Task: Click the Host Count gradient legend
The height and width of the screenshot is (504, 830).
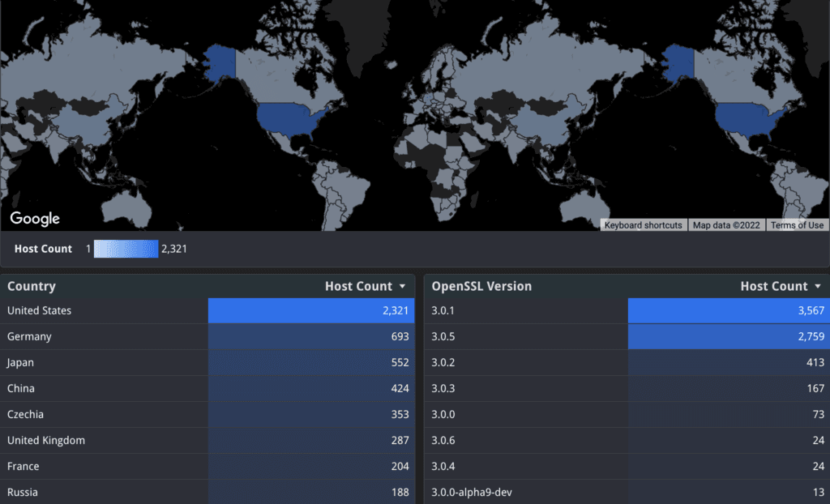Action: coord(126,249)
